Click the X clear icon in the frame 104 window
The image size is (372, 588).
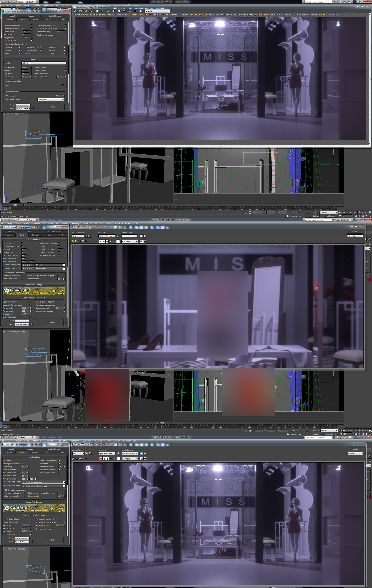coord(86,241)
